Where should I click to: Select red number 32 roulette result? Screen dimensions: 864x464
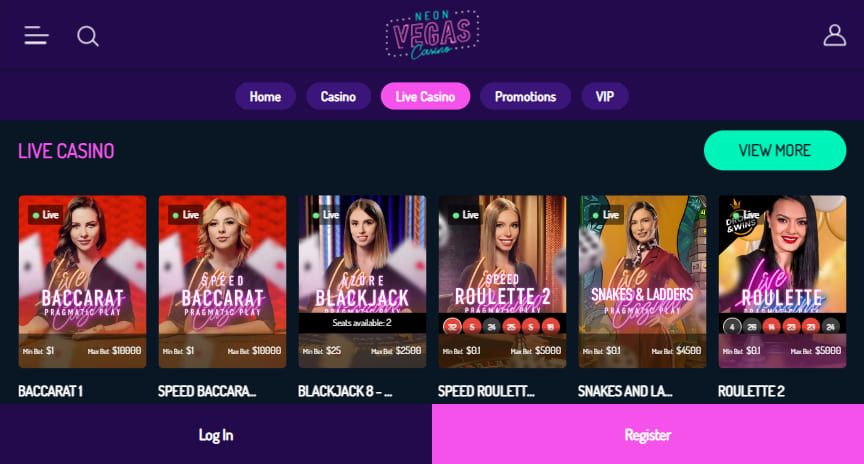452,327
